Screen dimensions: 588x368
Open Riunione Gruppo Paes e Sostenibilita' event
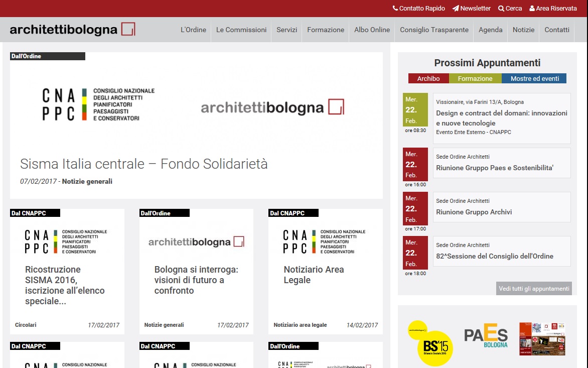coord(495,168)
